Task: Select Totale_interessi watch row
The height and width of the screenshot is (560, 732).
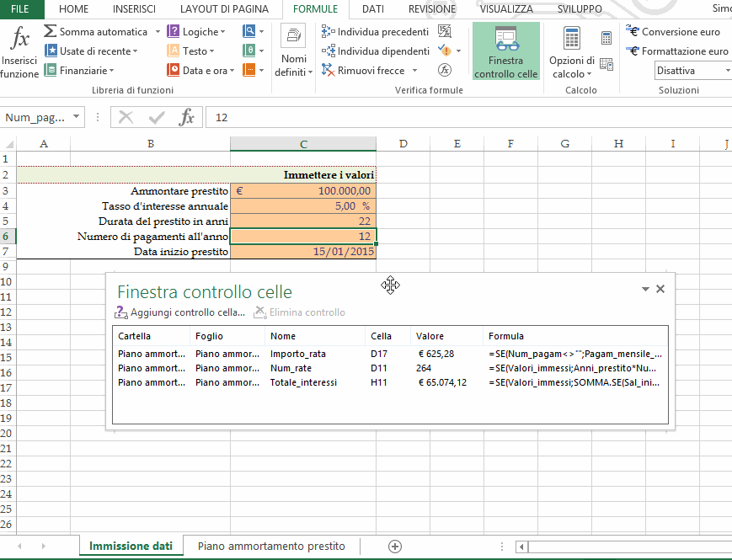Action: (x=390, y=382)
